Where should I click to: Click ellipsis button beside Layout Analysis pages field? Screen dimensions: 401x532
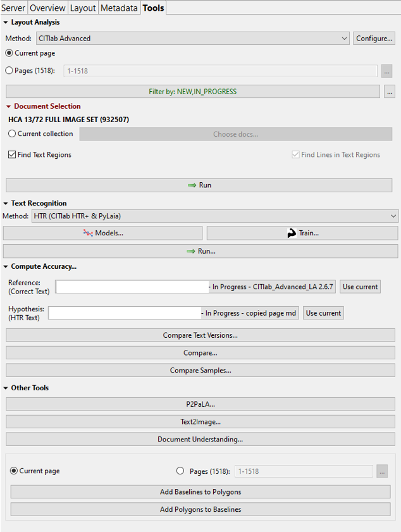pyautogui.click(x=386, y=71)
